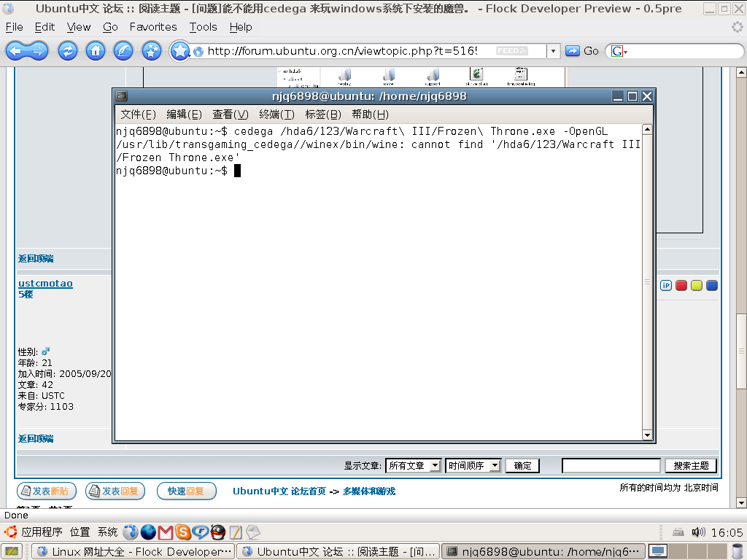The width and height of the screenshot is (747, 560).
Task: Open the terminal 终端(T) menu
Action: (x=276, y=114)
